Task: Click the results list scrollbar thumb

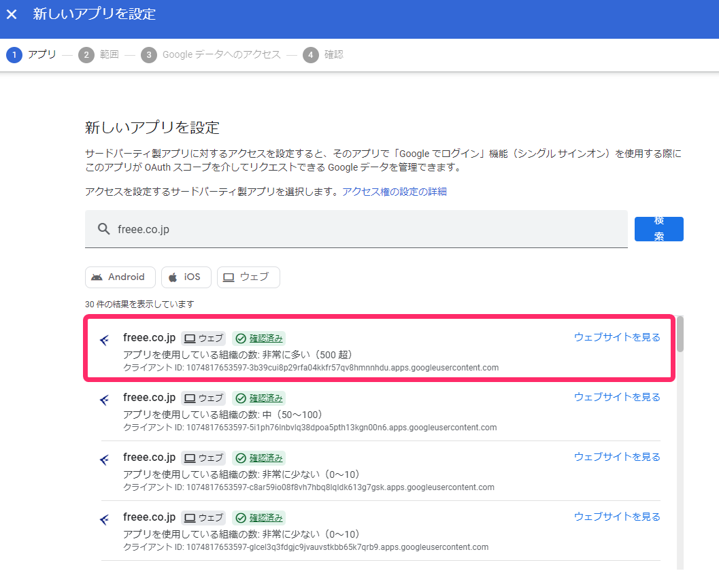Action: 680,334
